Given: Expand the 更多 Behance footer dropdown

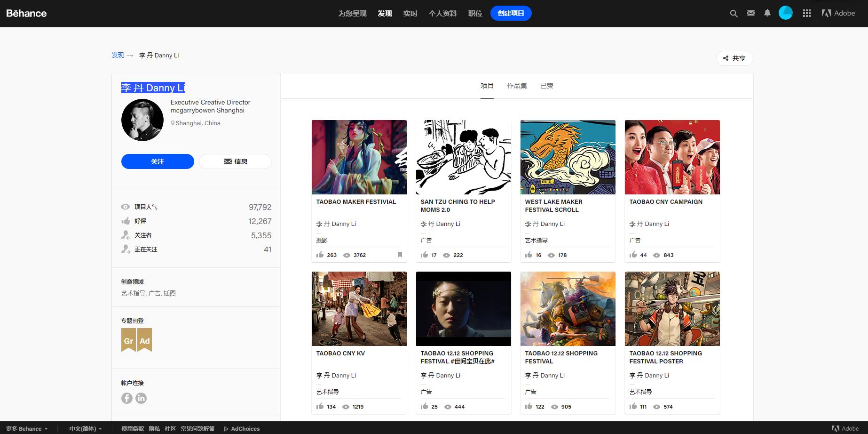Looking at the screenshot, I should point(27,428).
